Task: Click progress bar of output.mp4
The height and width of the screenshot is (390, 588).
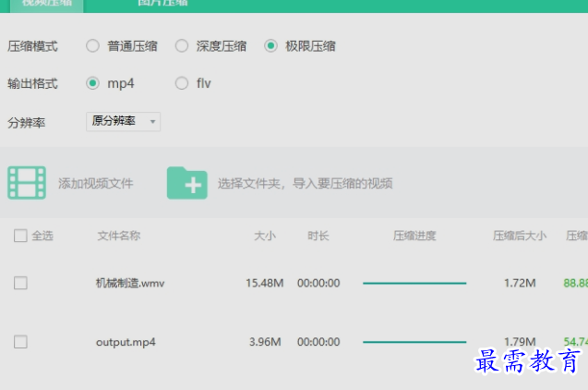Action: 414,342
